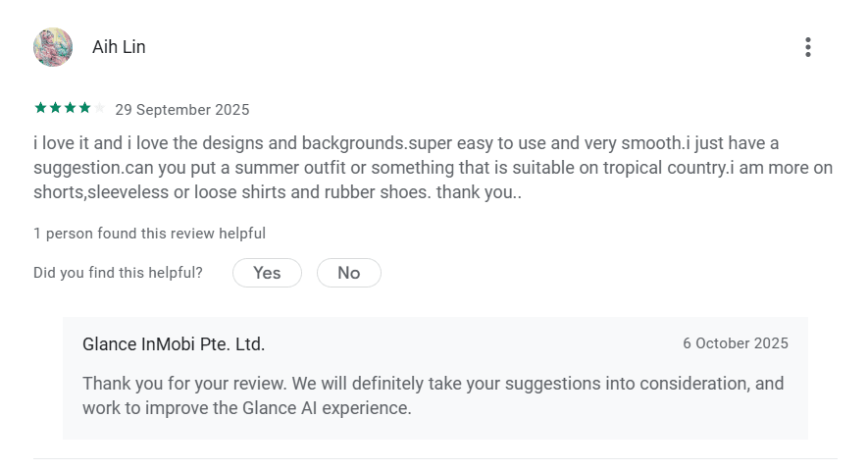Click Aih Lin's profile avatar

[53, 47]
